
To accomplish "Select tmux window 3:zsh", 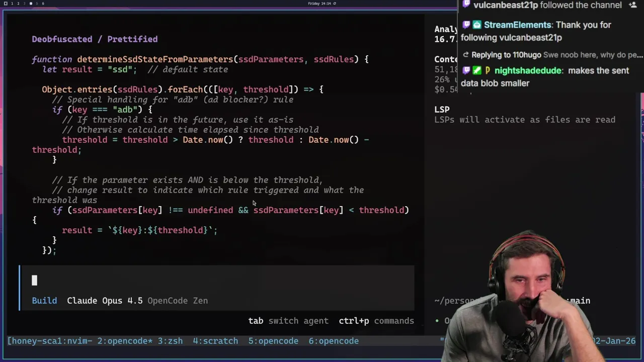I will tap(170, 341).
